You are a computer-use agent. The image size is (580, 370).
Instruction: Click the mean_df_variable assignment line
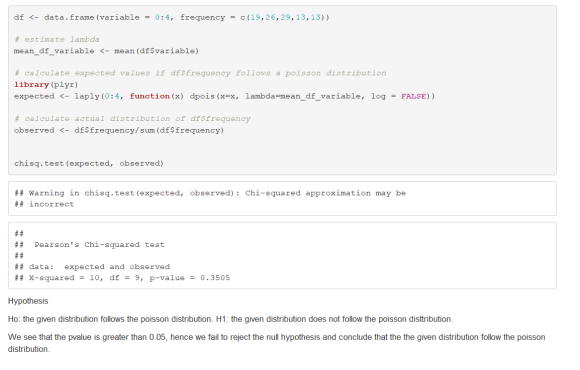[x=106, y=51]
